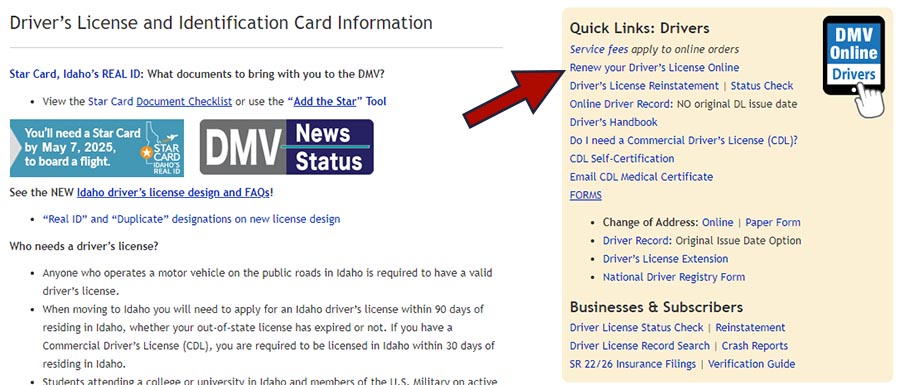Open Driver License Record Search
Image resolution: width=900 pixels, height=385 pixels.
pyautogui.click(x=639, y=346)
